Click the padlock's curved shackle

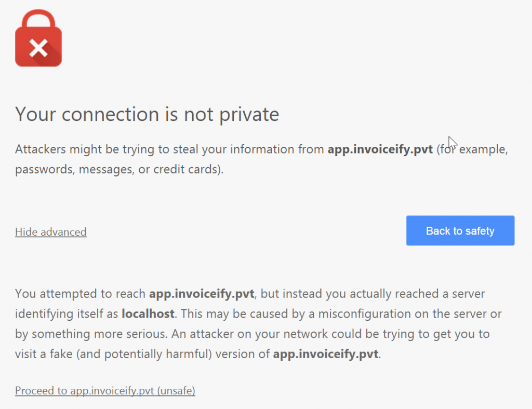point(38,19)
